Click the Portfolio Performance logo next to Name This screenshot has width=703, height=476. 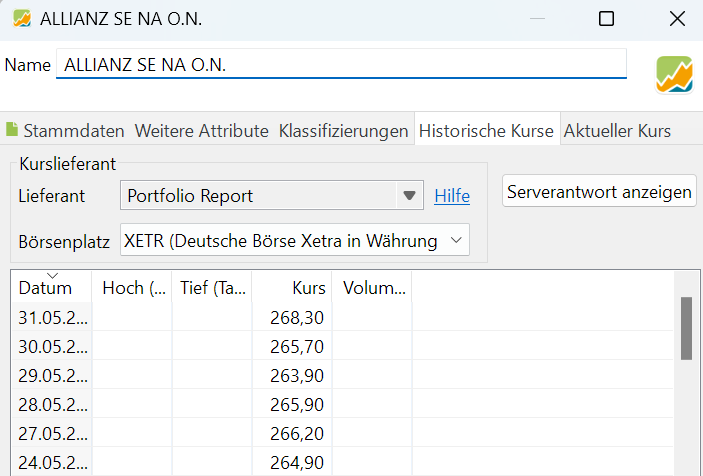(674, 74)
